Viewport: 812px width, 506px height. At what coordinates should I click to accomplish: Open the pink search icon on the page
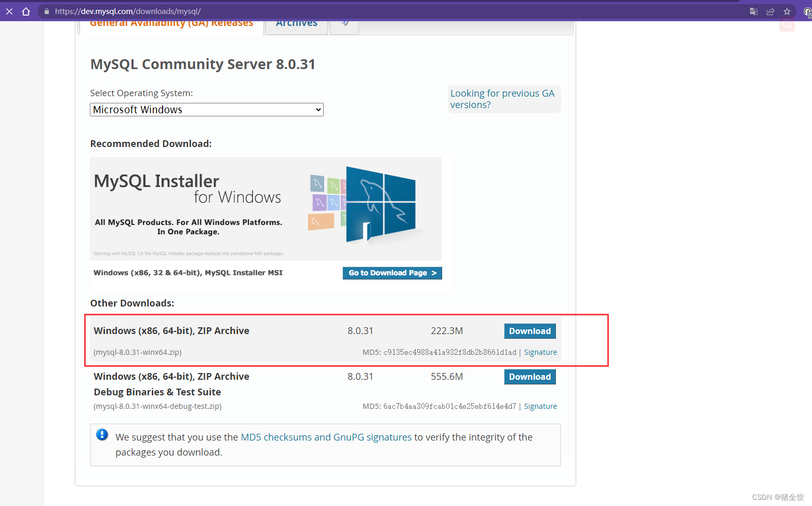tap(787, 24)
